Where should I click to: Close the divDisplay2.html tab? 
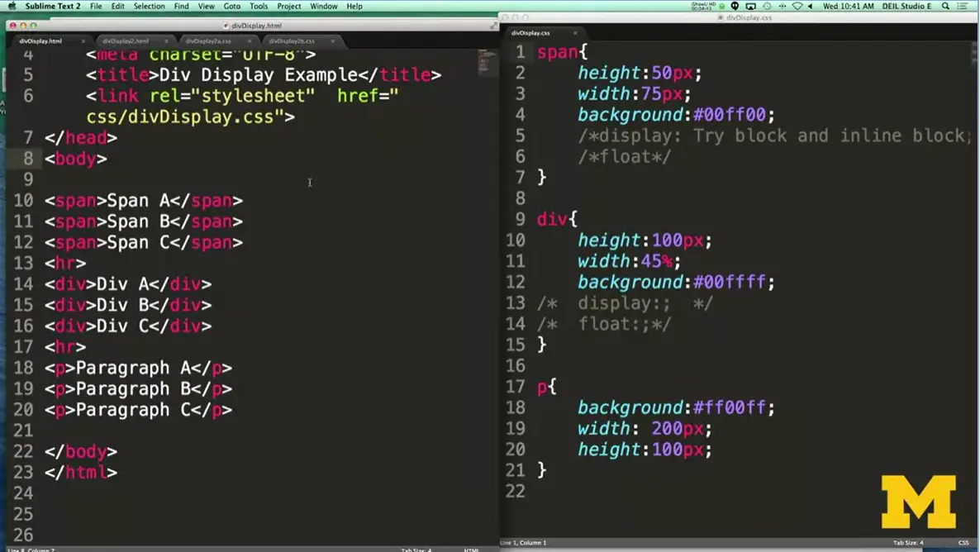click(166, 41)
